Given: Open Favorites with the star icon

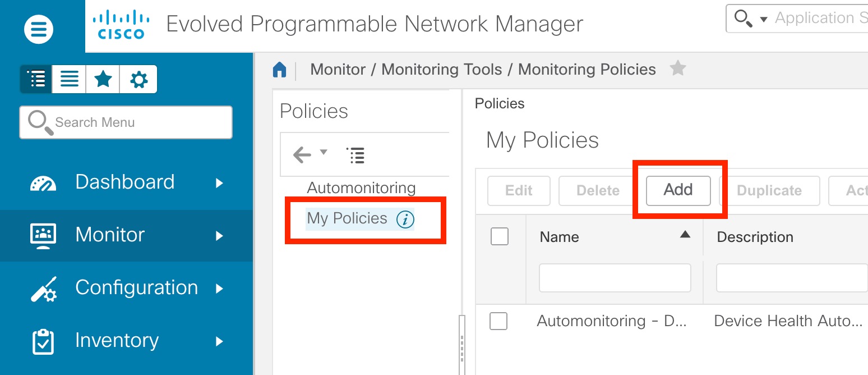Looking at the screenshot, I should [103, 79].
